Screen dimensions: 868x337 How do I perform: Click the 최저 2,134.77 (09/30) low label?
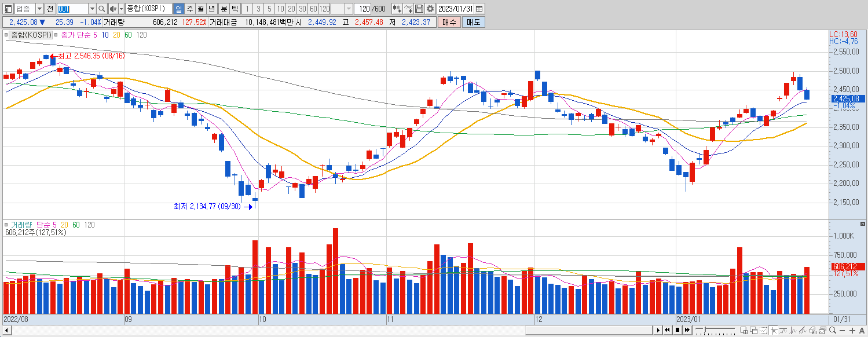208,206
